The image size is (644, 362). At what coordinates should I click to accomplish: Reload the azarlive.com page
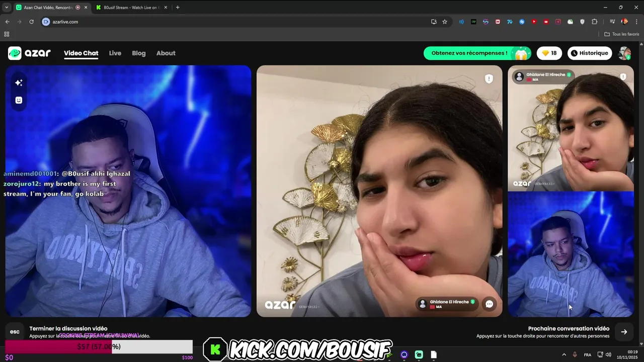tap(31, 22)
